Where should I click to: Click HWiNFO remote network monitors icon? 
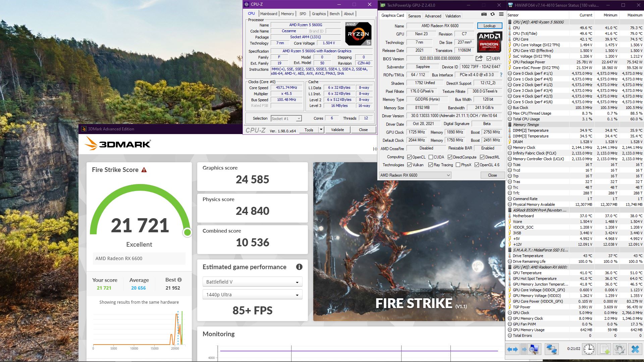click(x=551, y=350)
